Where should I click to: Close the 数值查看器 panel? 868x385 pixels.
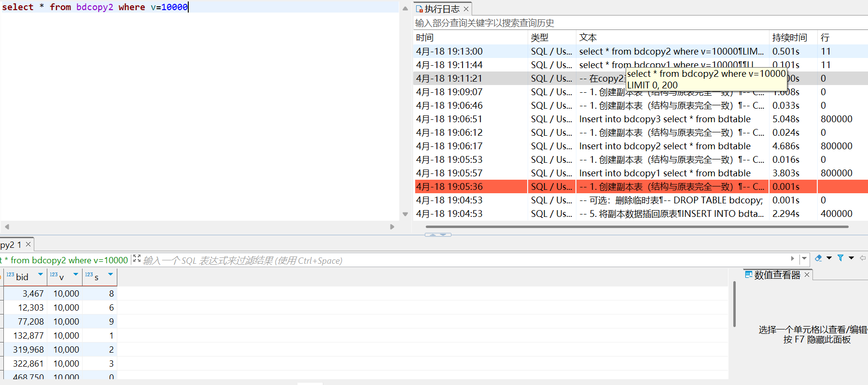[x=807, y=275]
